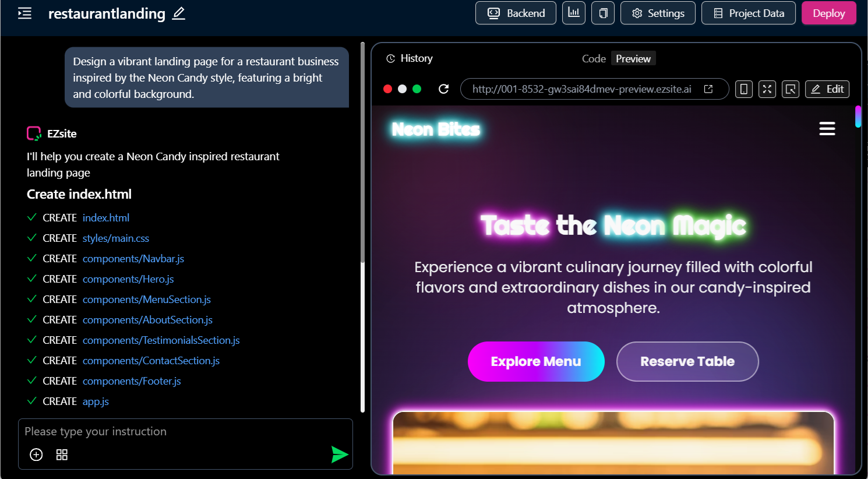This screenshot has width=868, height=479.
Task: Edit the restaurantlanding project name
Action: click(x=179, y=13)
